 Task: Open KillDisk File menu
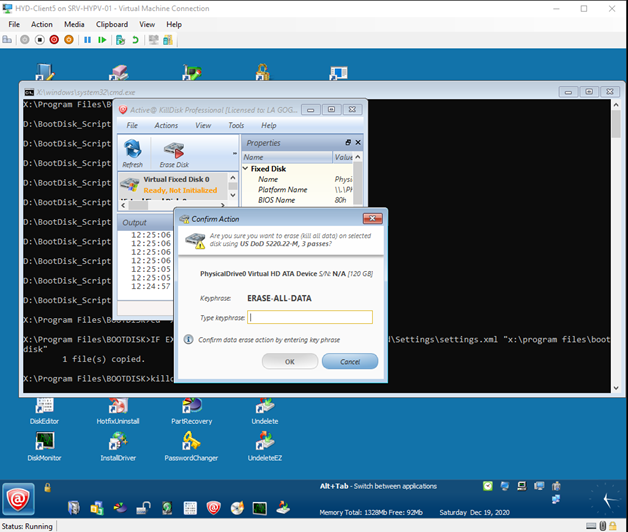[132, 125]
